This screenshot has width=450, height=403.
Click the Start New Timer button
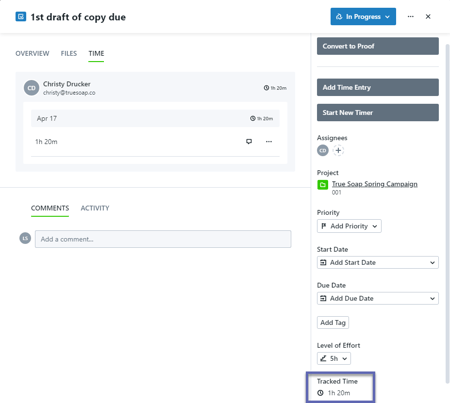pos(378,113)
